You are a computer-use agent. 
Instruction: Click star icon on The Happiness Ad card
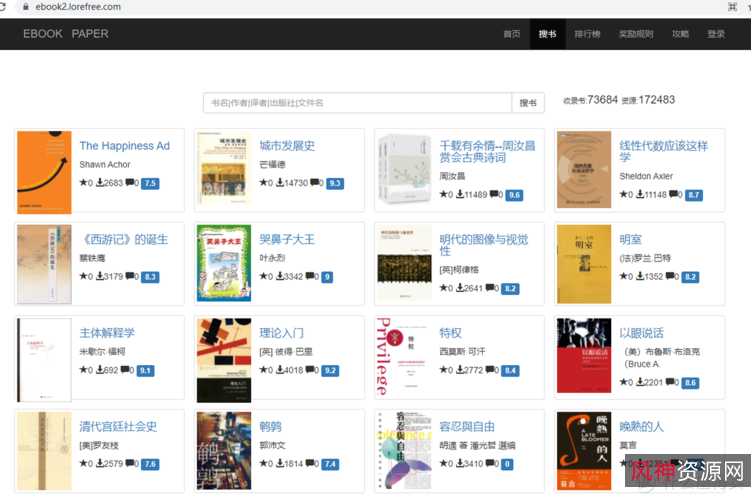click(x=84, y=183)
